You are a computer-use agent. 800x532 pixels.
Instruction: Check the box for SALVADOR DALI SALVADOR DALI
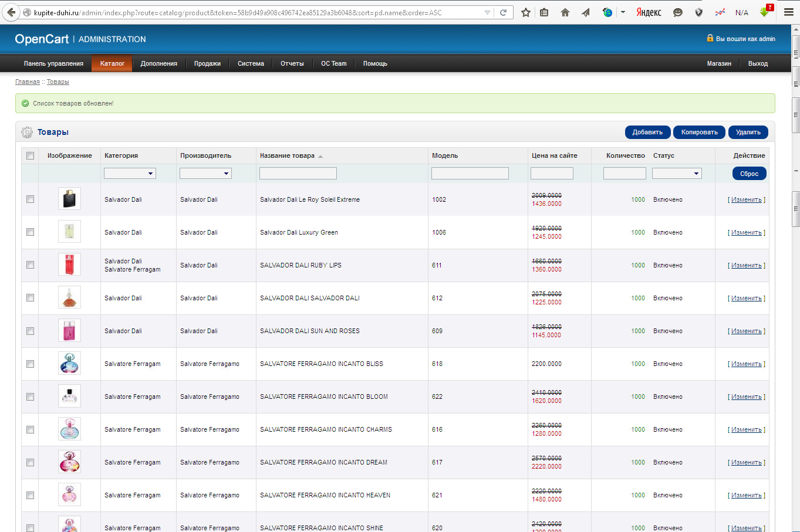click(x=30, y=298)
